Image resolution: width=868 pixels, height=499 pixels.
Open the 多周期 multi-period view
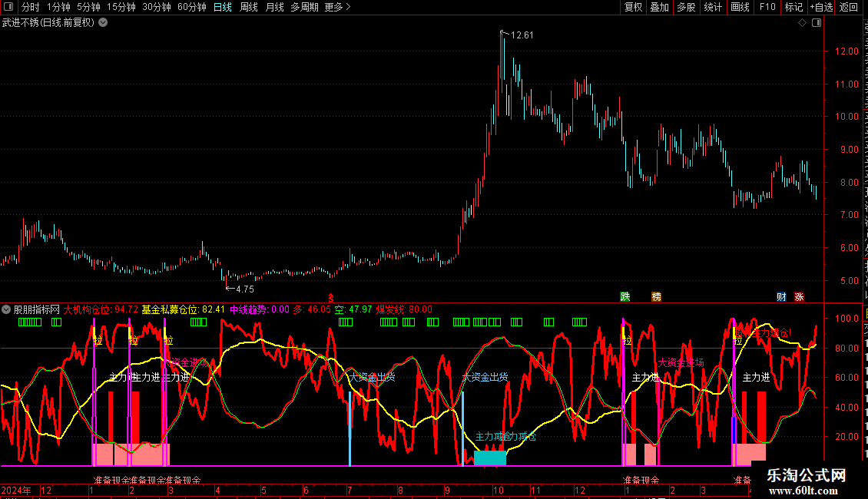click(x=304, y=7)
